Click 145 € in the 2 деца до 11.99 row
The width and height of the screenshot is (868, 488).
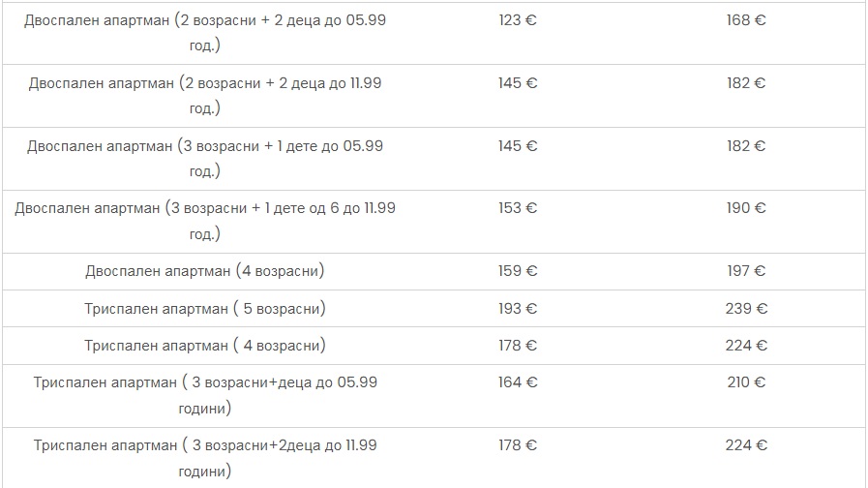(x=517, y=83)
